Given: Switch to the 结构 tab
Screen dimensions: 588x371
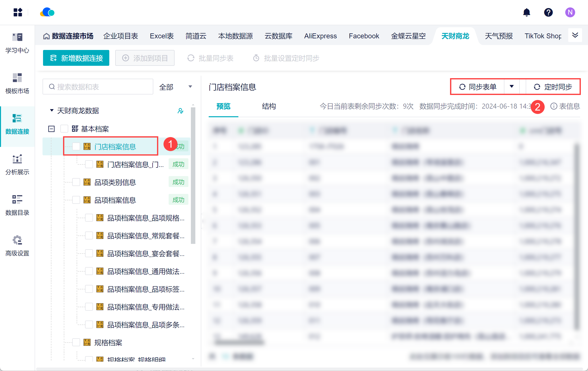Looking at the screenshot, I should [269, 106].
